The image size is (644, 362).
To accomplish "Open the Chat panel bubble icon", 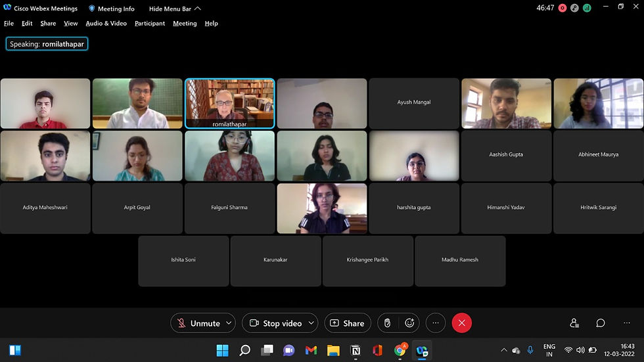I will click(x=601, y=323).
